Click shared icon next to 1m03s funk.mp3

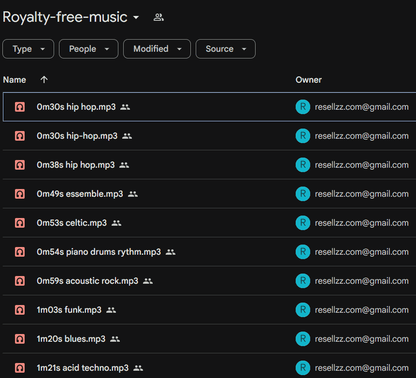(111, 310)
